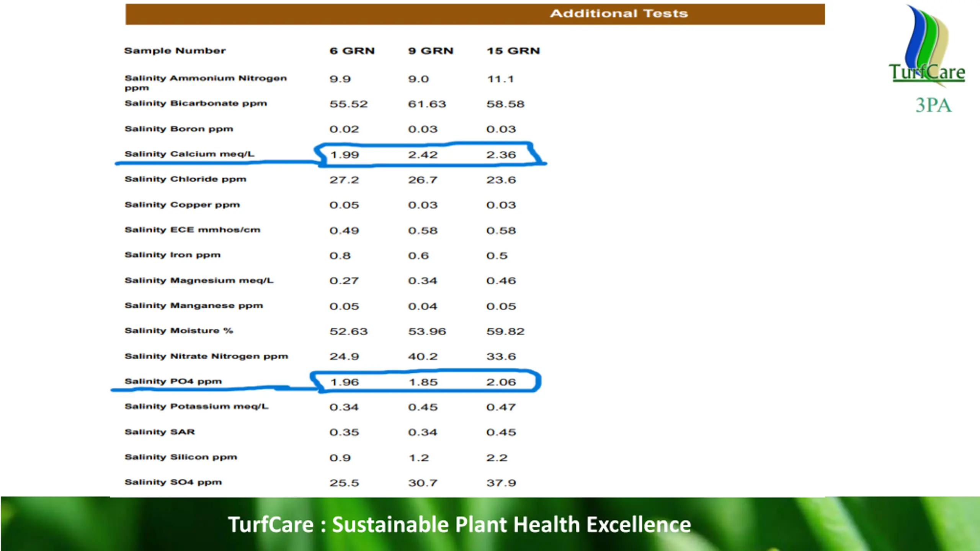
Task: Select SAR value 0.35
Action: pyautogui.click(x=344, y=432)
